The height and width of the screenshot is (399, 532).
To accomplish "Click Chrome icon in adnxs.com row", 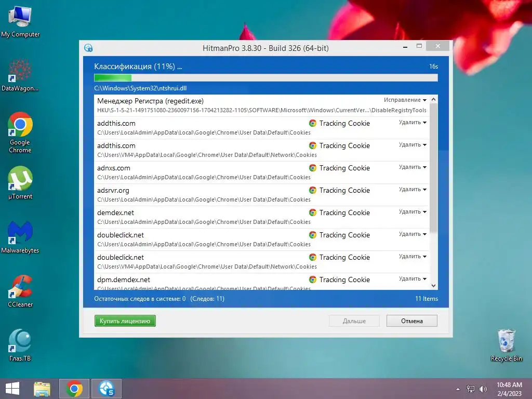I will point(312,168).
